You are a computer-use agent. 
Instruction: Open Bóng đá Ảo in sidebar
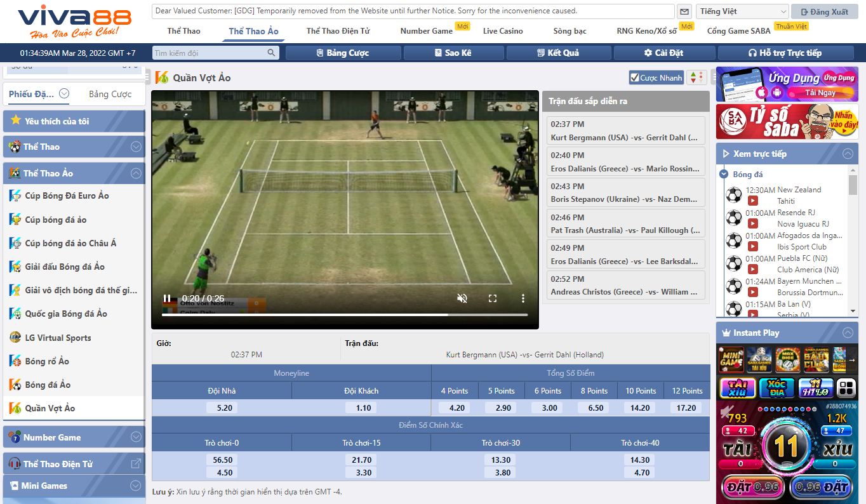click(48, 385)
